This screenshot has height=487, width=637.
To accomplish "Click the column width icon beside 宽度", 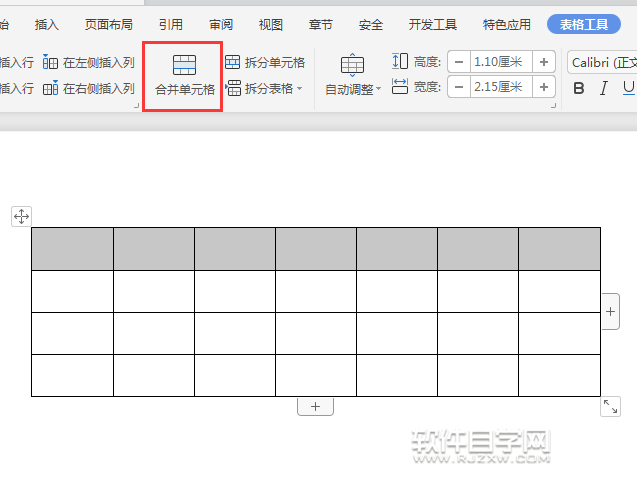I will [400, 87].
